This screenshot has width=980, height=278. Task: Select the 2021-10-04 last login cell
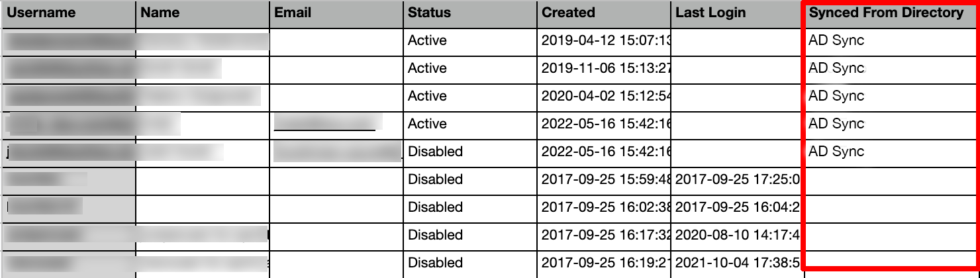[x=738, y=263]
